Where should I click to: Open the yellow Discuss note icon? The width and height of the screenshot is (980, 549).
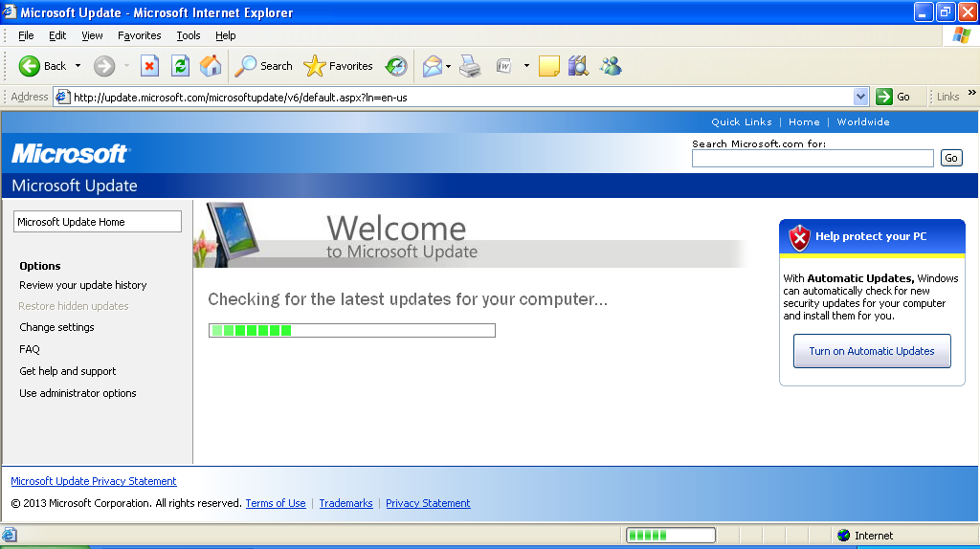[548, 66]
